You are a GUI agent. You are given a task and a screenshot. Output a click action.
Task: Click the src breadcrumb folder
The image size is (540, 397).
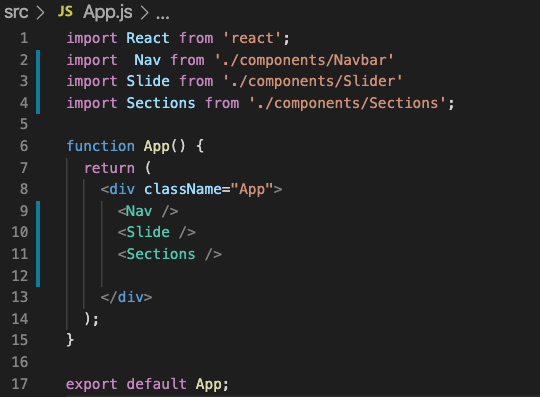click(x=16, y=12)
